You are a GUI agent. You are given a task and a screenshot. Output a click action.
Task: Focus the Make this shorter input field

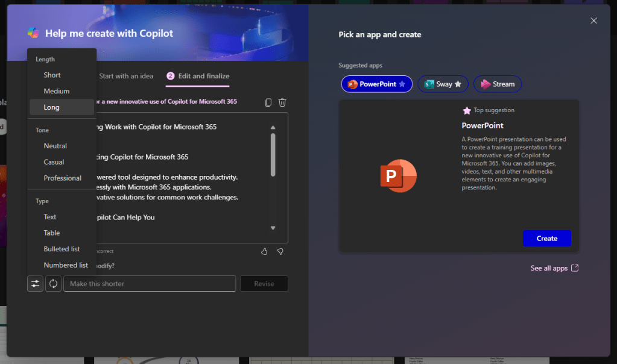(150, 284)
